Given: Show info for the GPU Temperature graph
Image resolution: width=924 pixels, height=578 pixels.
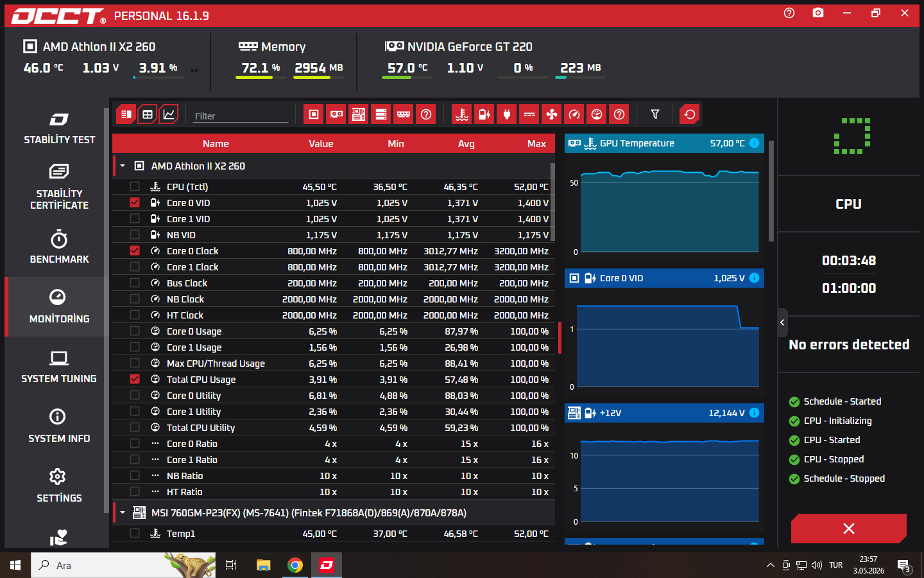Looking at the screenshot, I should coord(755,143).
